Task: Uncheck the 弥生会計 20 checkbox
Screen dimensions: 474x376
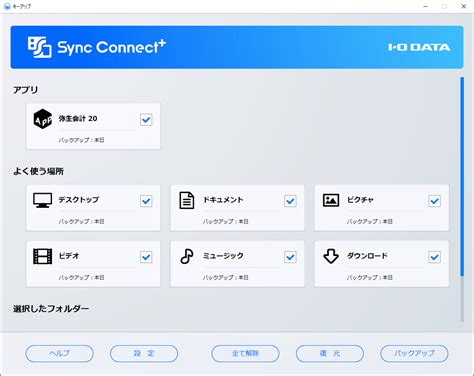Action: [x=146, y=119]
